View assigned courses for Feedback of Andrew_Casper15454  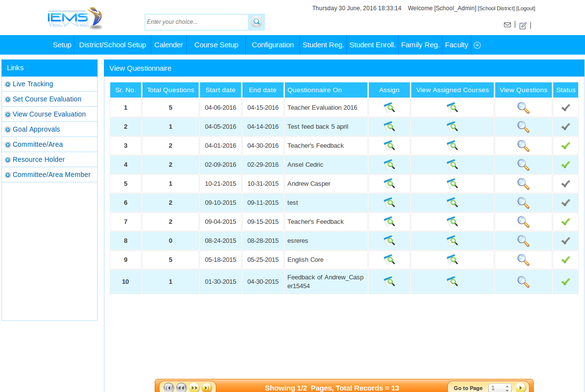tap(452, 282)
